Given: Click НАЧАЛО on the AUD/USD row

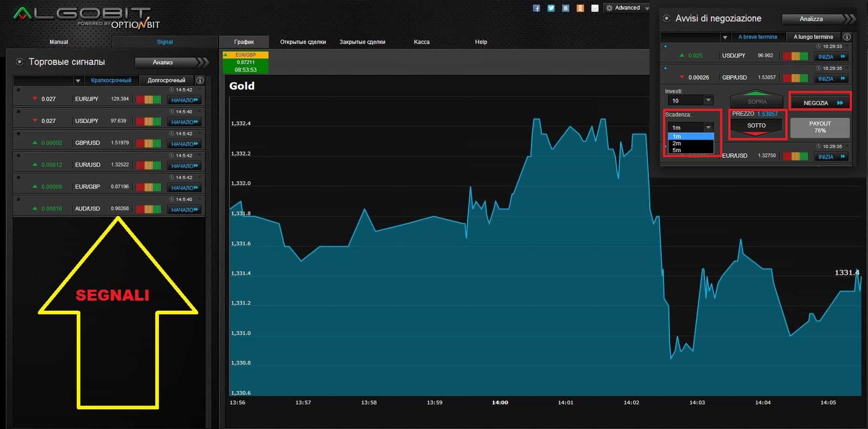Looking at the screenshot, I should 184,209.
